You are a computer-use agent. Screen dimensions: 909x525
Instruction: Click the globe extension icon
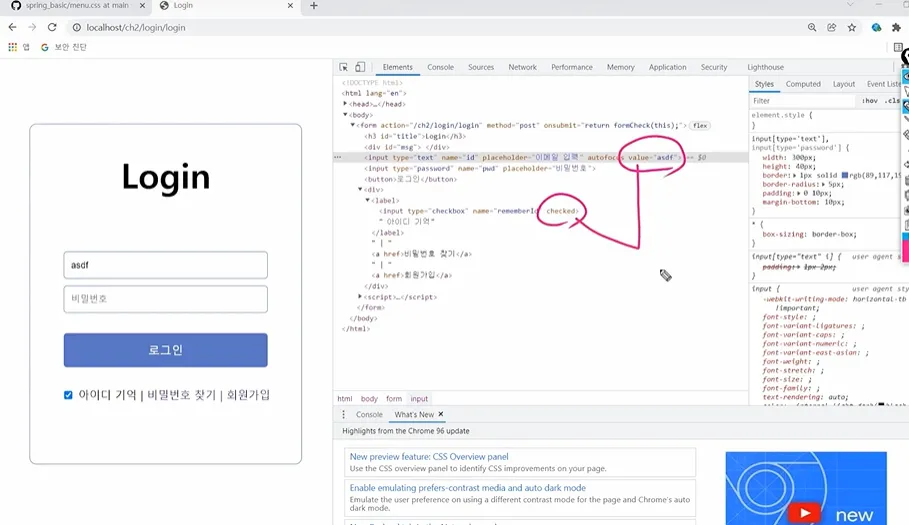[x=877, y=27]
